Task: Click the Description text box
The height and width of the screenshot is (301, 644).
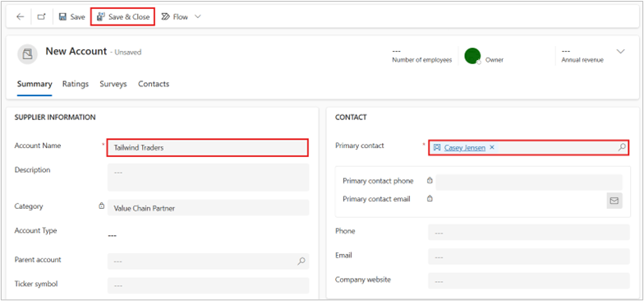Action: (x=209, y=178)
